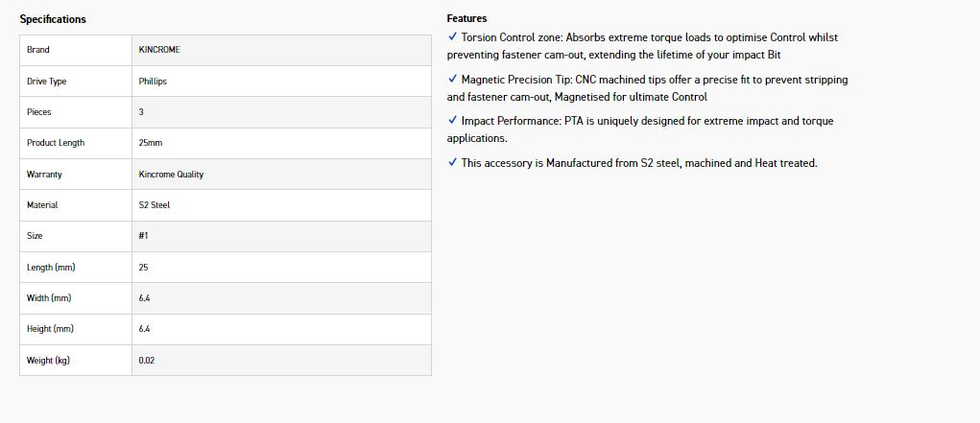
Task: Select the Phillips drive type value
Action: point(153,82)
